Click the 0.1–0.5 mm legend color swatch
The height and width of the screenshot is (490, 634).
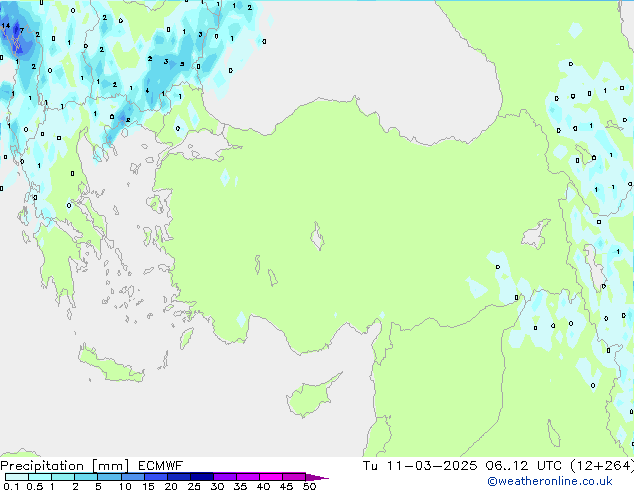point(17,477)
